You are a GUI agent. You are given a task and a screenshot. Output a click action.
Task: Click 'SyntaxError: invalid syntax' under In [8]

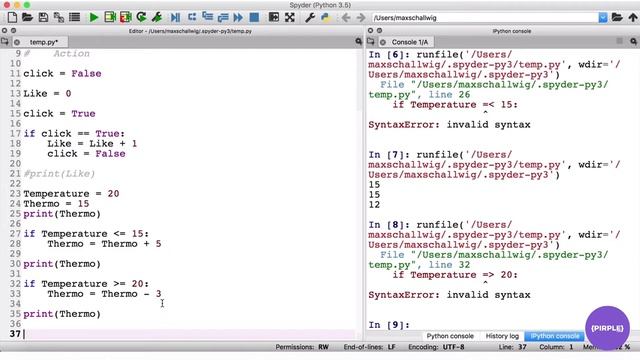449,295
